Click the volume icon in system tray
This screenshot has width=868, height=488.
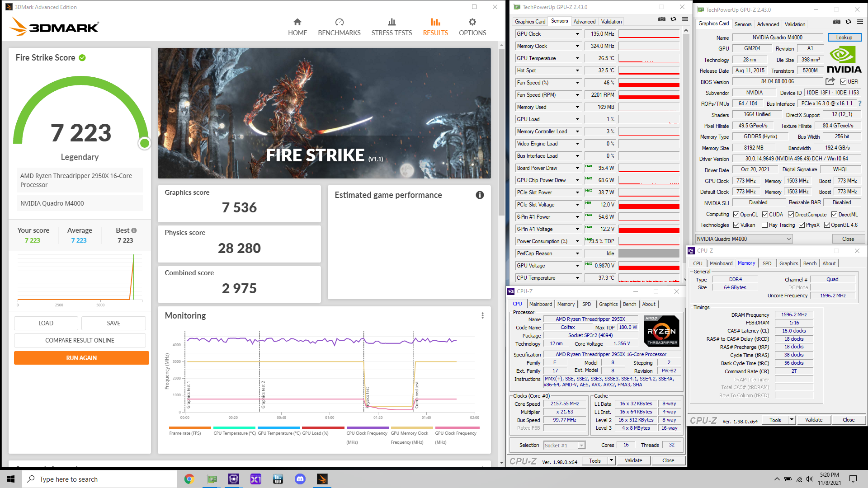[809, 479]
